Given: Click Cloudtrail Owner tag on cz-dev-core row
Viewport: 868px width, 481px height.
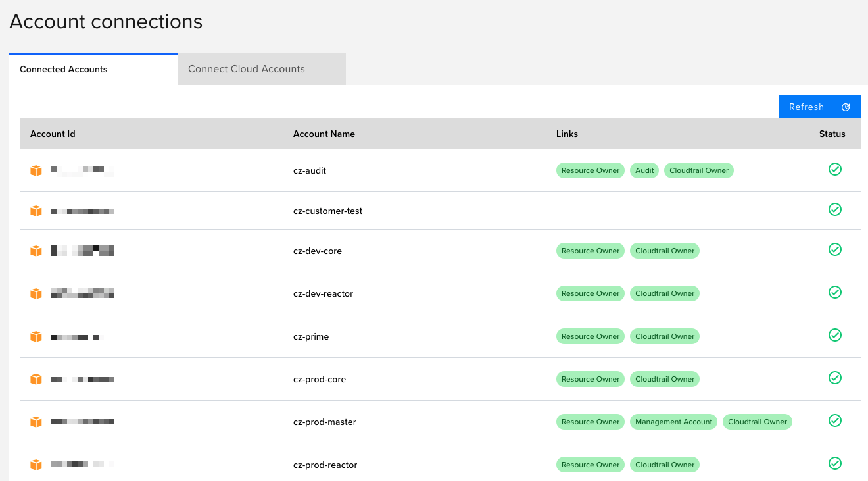Looking at the screenshot, I should [665, 251].
